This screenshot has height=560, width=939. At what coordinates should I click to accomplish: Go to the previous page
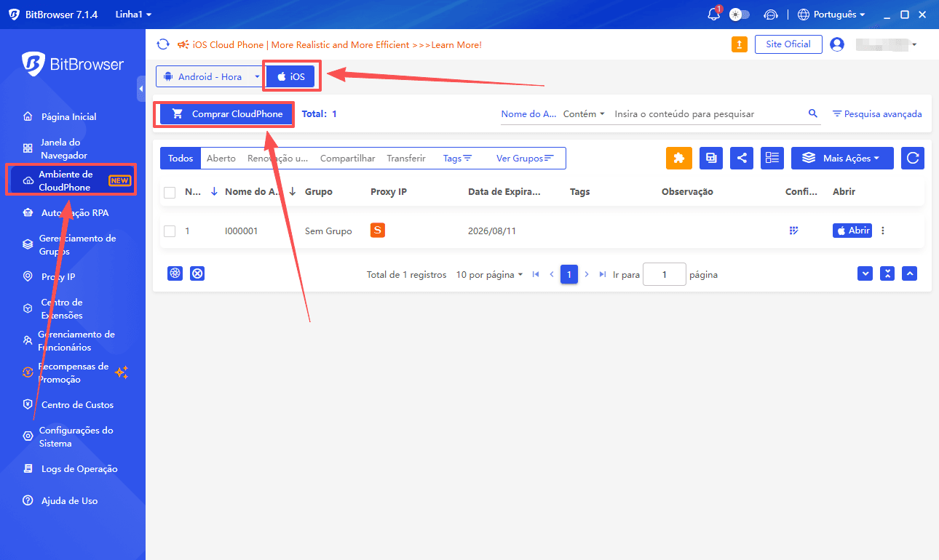[552, 274]
